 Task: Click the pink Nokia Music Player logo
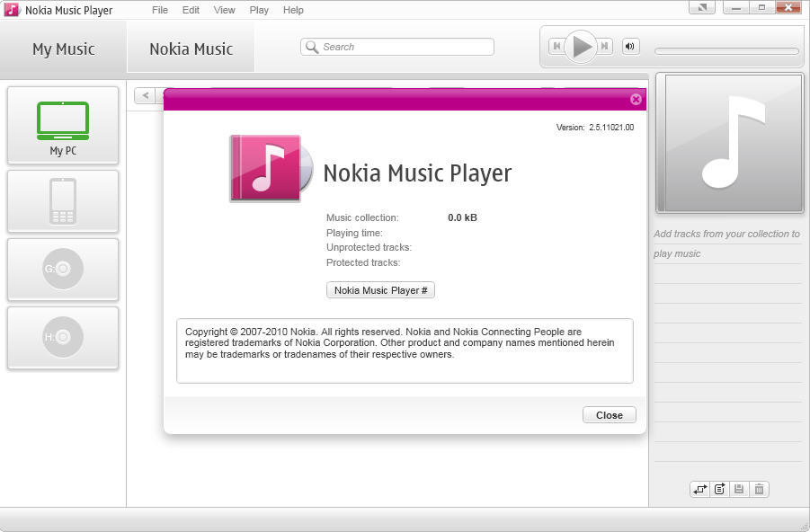271,168
